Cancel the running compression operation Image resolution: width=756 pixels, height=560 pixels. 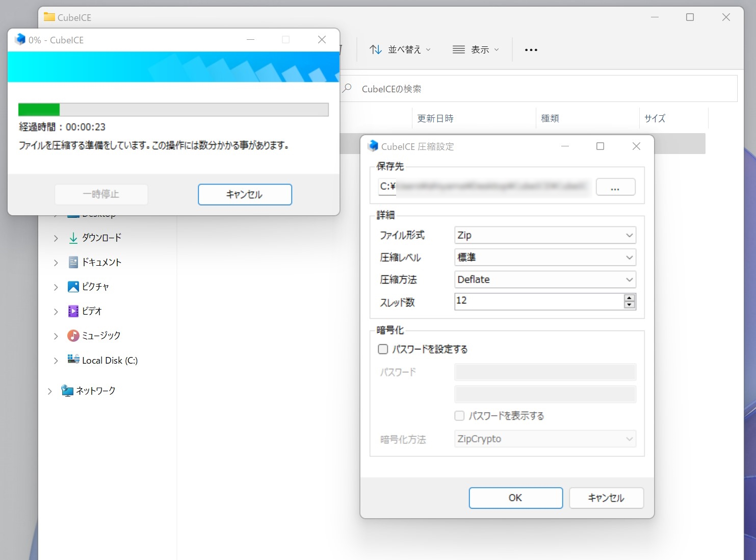click(x=245, y=194)
